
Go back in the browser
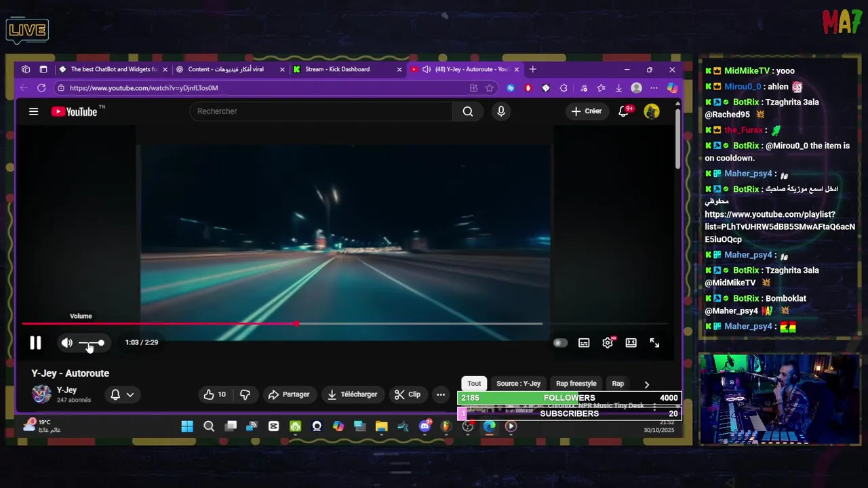(x=24, y=88)
